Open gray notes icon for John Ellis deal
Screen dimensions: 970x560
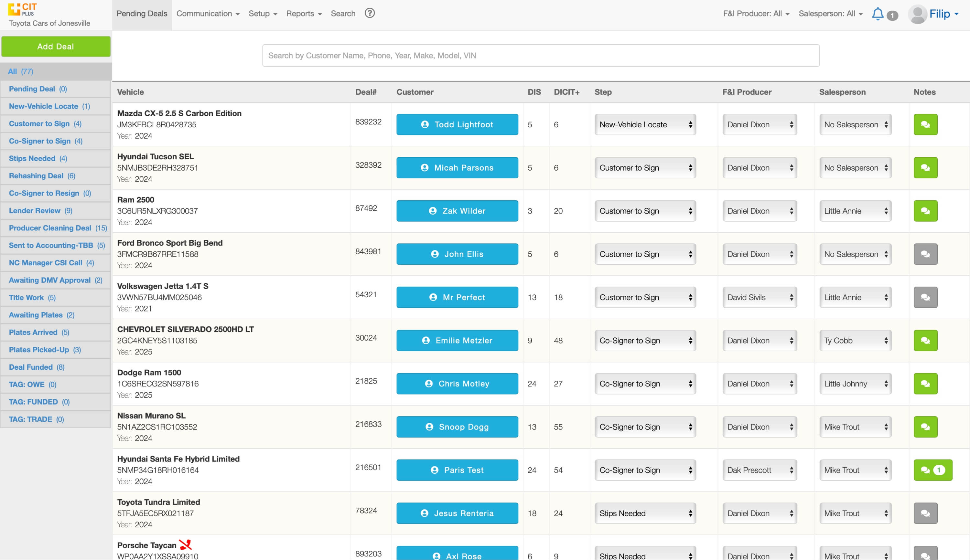tap(925, 254)
